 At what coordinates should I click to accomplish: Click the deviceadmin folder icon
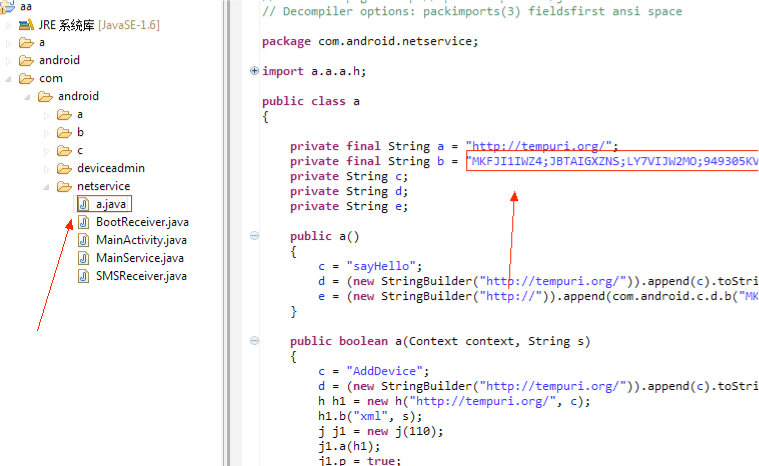[64, 169]
